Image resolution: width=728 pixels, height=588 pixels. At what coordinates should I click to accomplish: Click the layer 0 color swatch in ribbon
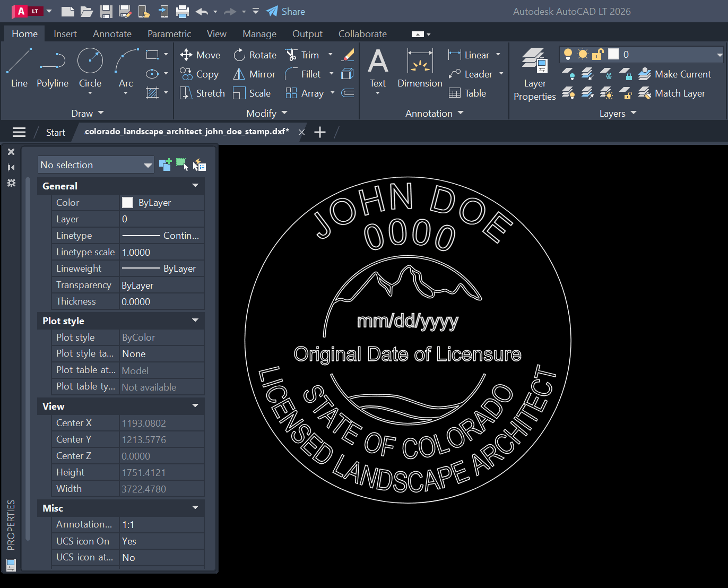pyautogui.click(x=613, y=54)
